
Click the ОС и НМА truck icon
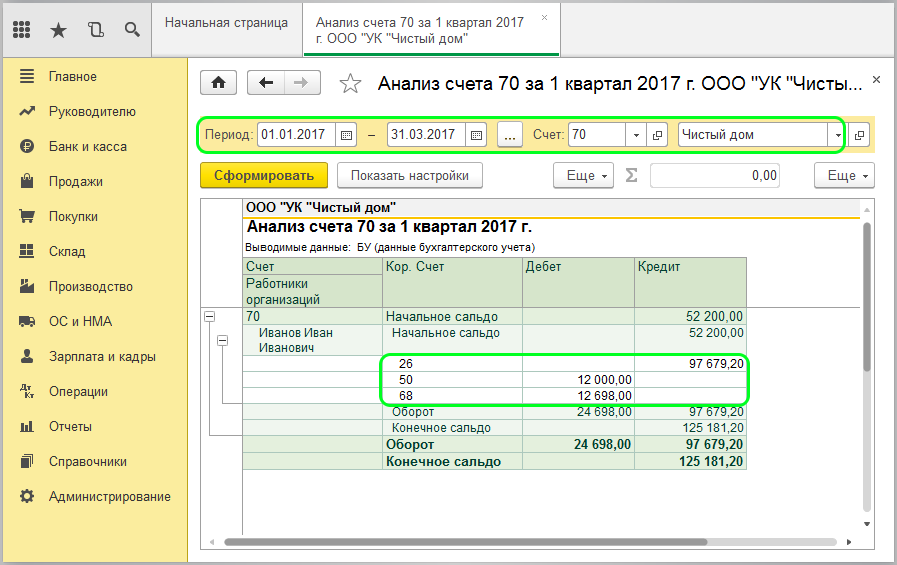pyautogui.click(x=27, y=321)
